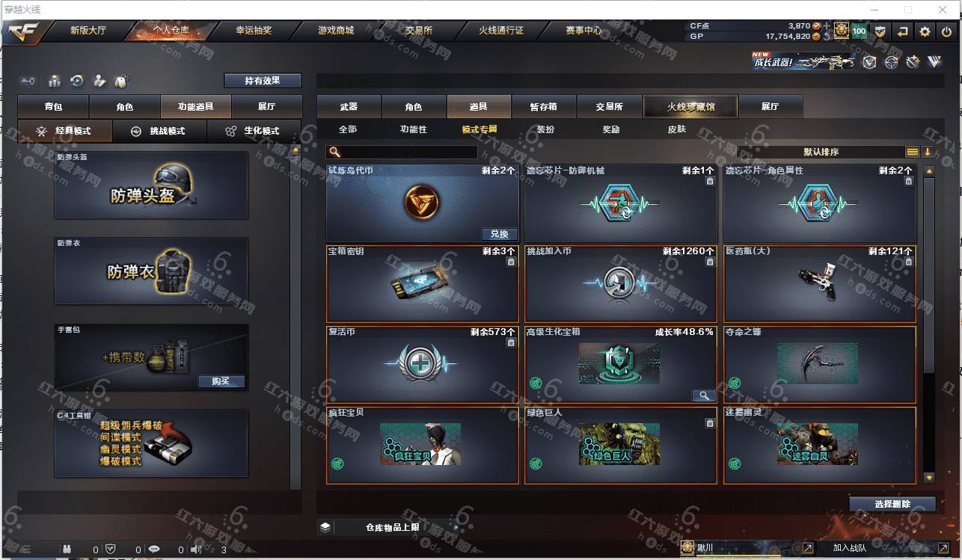Image resolution: width=962 pixels, height=560 pixels.
Task: Click the item search input field
Action: coord(402,152)
